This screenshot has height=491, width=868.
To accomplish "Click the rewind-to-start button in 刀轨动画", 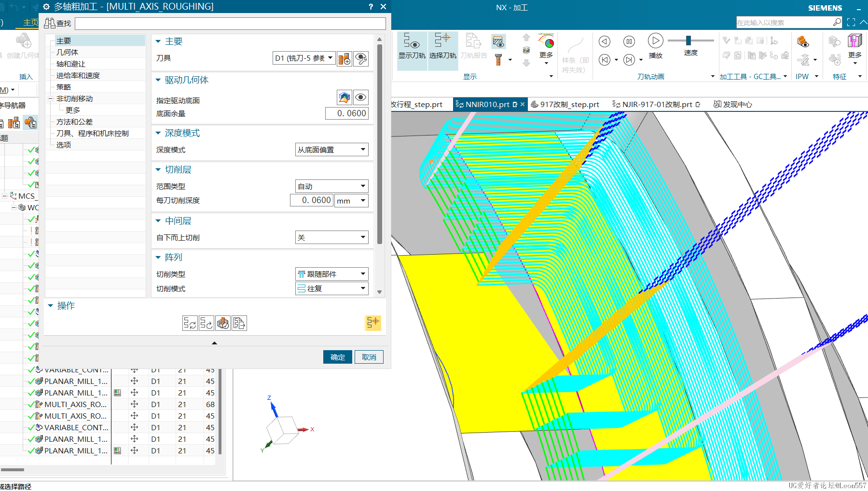I will (605, 60).
